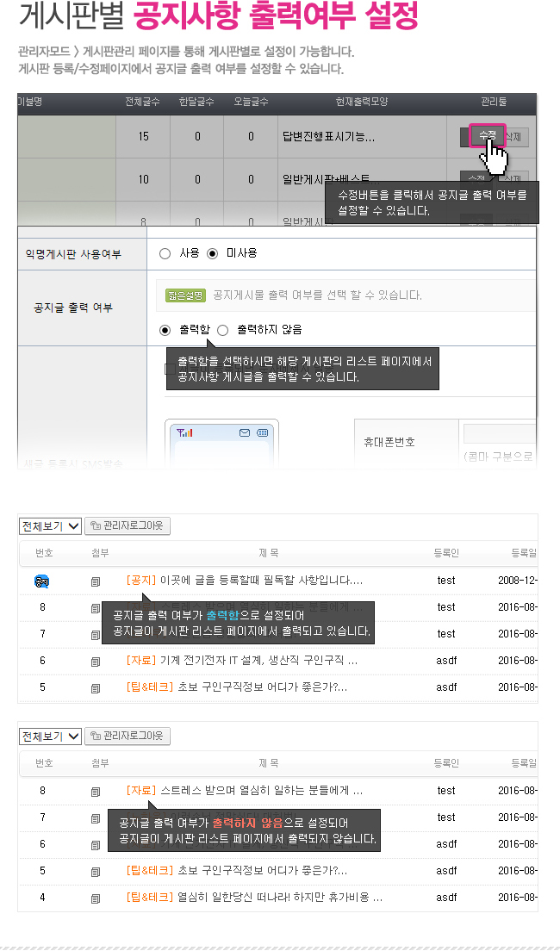The width and height of the screenshot is (560, 951).
Task: Choose the 출력하지 않음 notice output option
Action: (x=222, y=330)
